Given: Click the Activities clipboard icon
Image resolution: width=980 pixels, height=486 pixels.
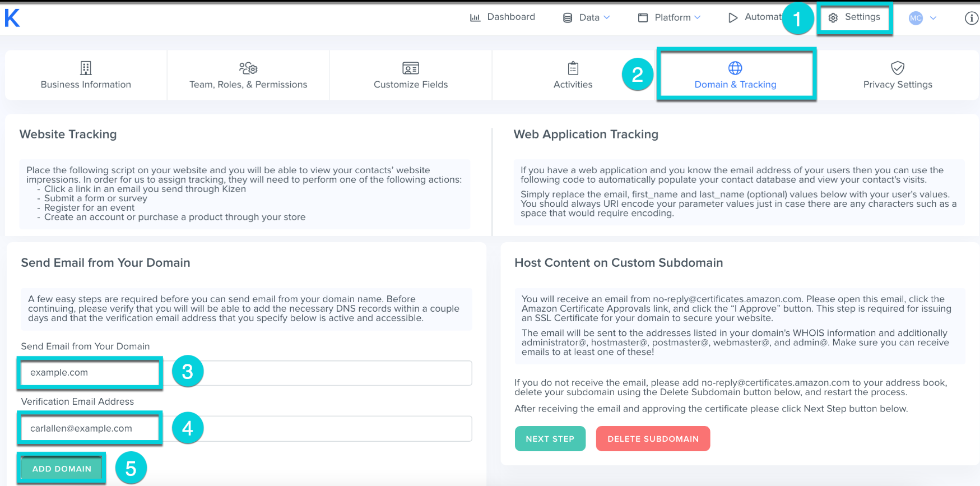Looking at the screenshot, I should coord(573,68).
